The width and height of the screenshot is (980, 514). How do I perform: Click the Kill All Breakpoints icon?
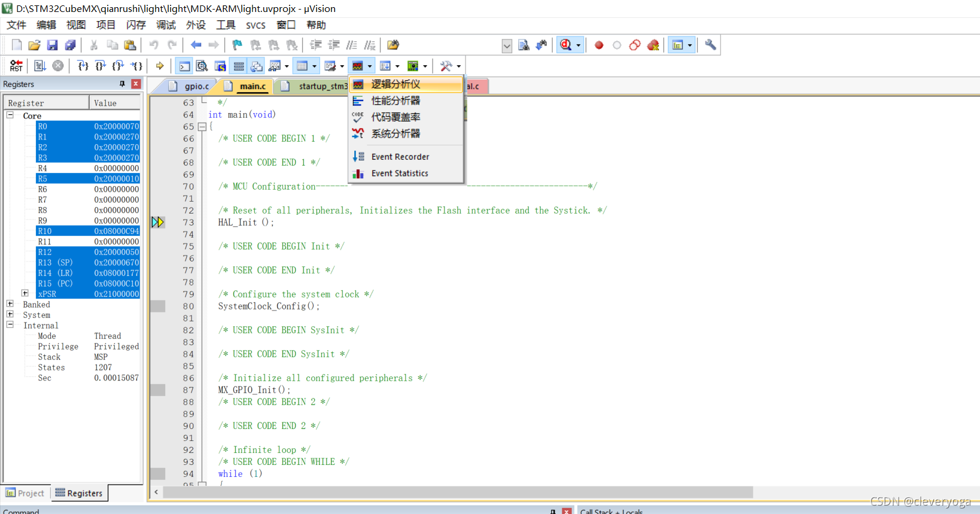pyautogui.click(x=653, y=45)
